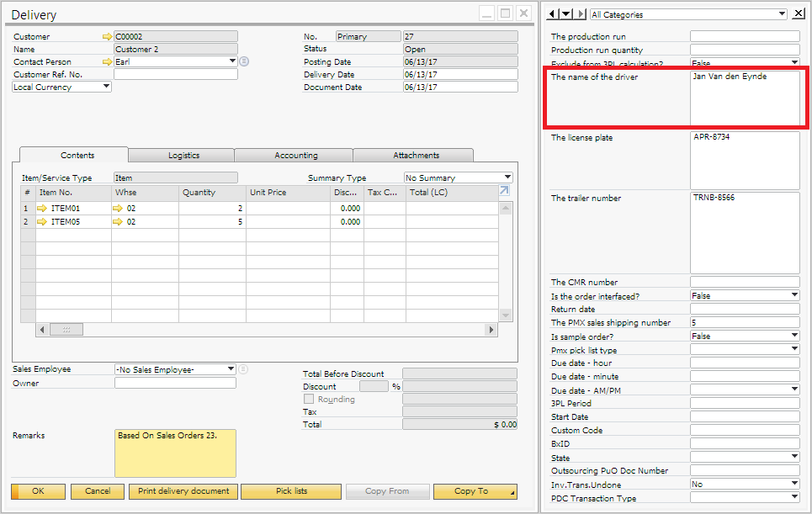
Task: Click the round info icon beside Contact Person
Action: (x=244, y=62)
